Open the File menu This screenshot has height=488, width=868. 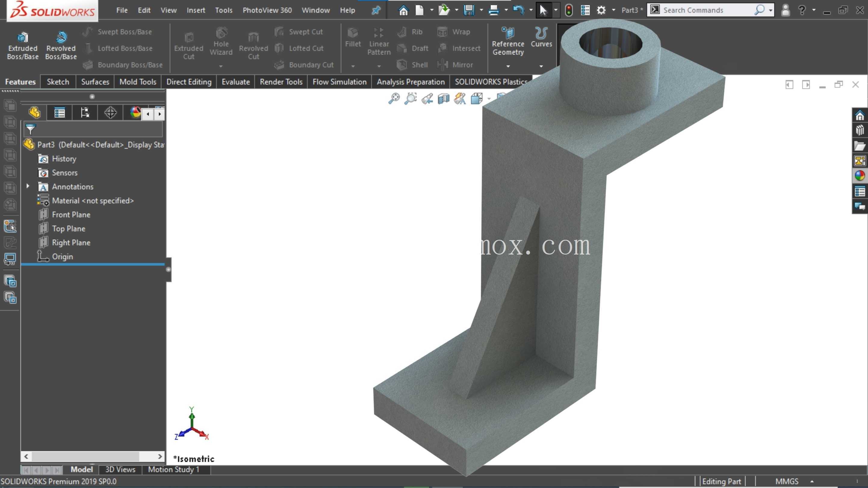(122, 10)
